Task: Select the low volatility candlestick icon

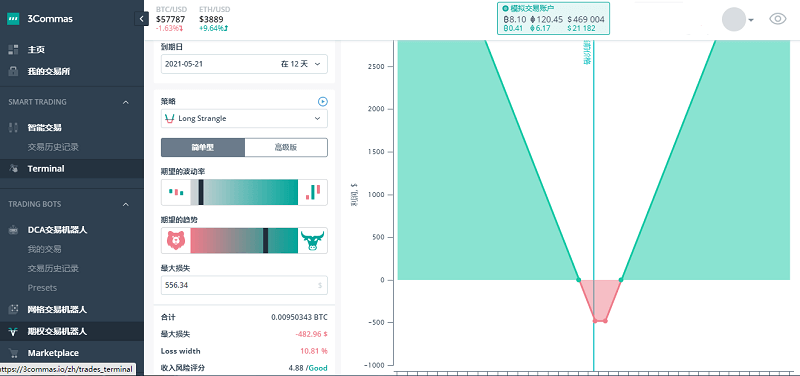Action: [176, 192]
